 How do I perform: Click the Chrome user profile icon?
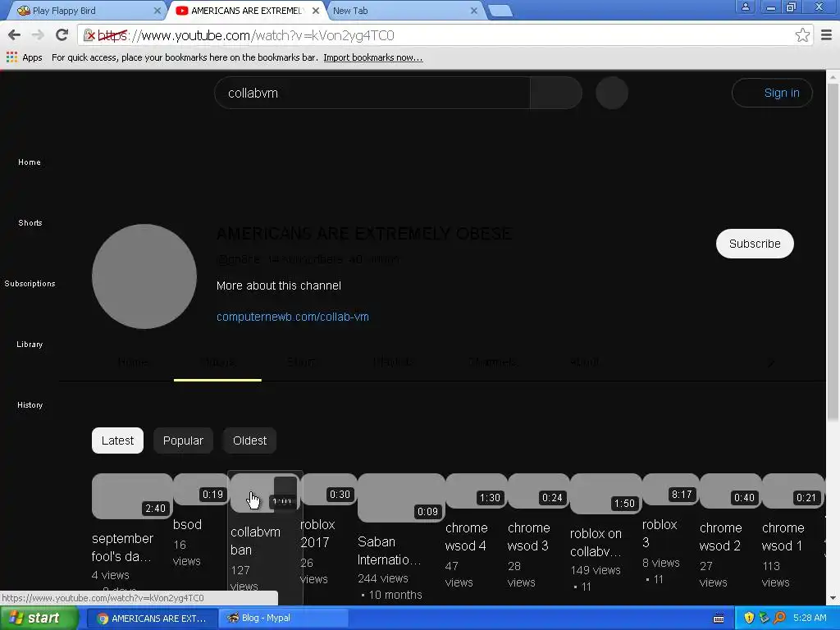click(745, 7)
